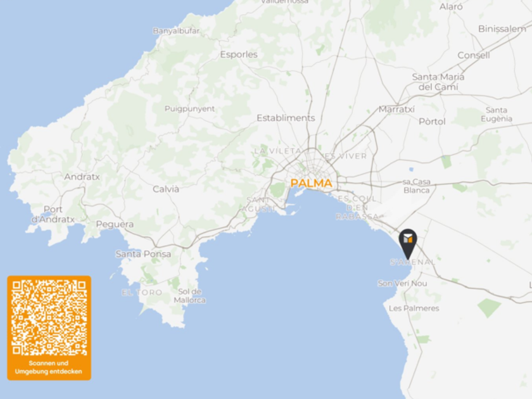The image size is (532, 399).
Task: Select the Santa Ponsa label
Action: pyautogui.click(x=143, y=254)
